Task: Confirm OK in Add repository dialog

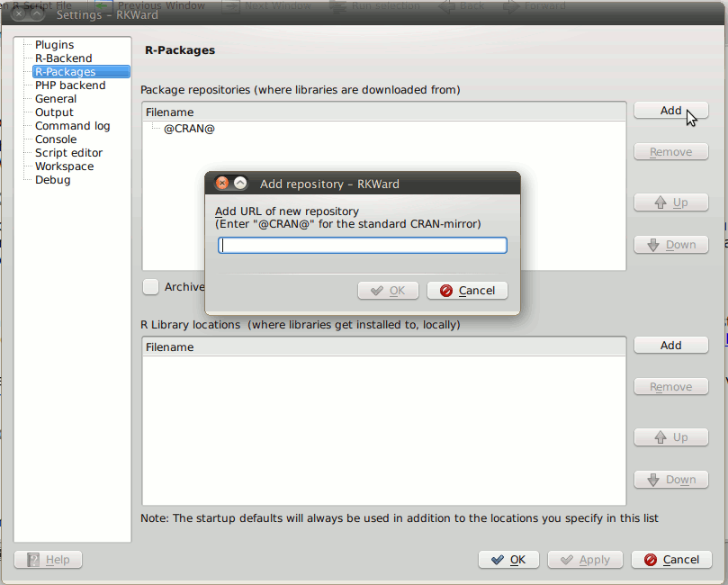Action: tap(388, 291)
